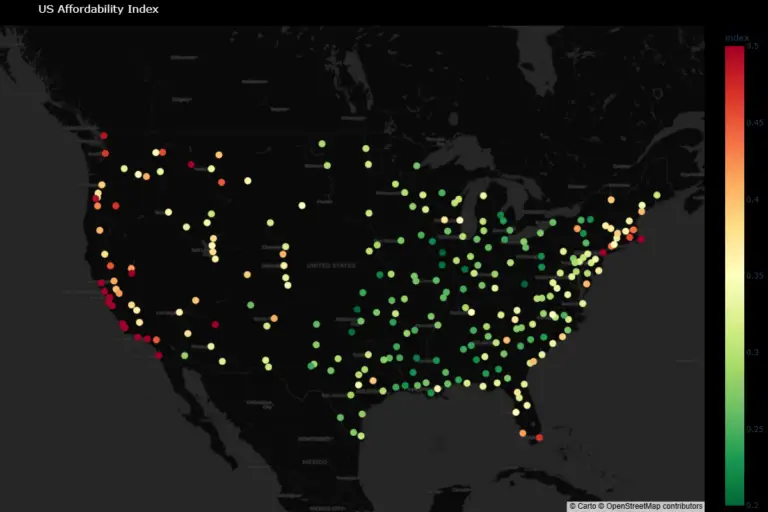Click the 0.4 colorbar tick label

tap(753, 199)
